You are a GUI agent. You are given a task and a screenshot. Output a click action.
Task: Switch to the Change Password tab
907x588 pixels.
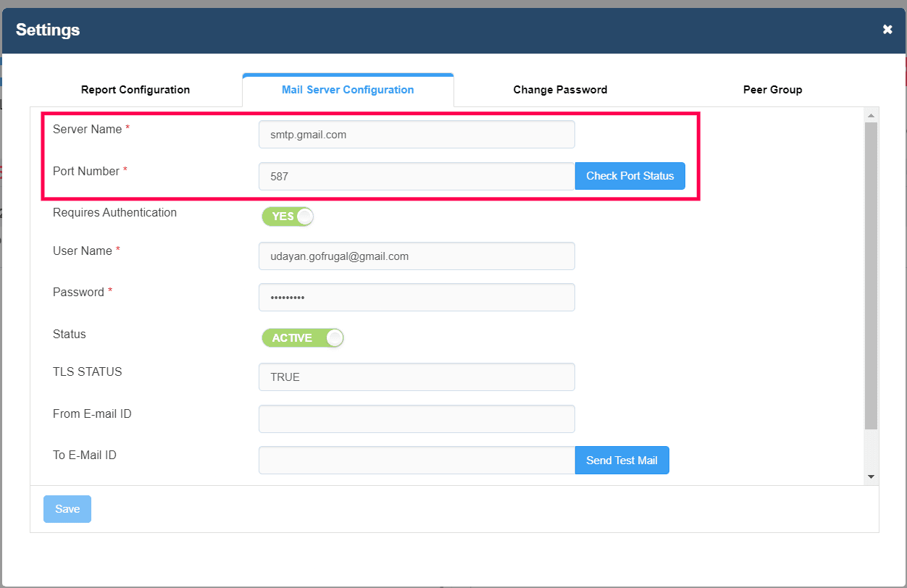(x=560, y=90)
